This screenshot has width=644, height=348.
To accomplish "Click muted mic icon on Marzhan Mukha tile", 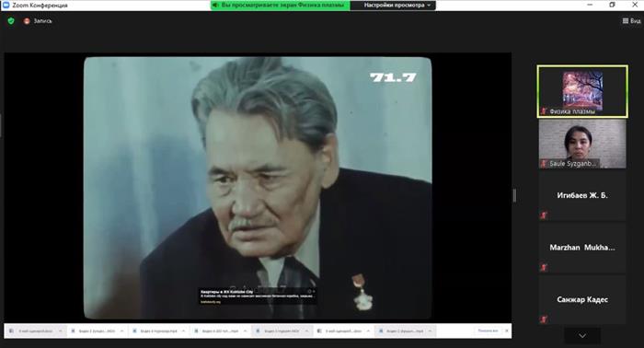I will pos(544,268).
